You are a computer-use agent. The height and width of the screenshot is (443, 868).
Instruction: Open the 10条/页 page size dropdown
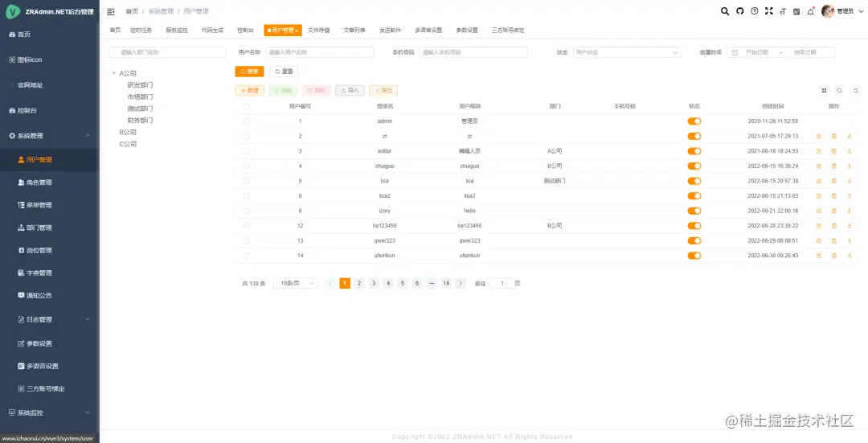(x=296, y=284)
